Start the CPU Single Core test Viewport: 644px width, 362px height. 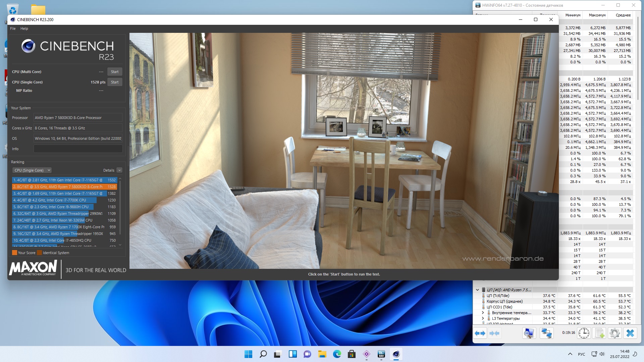pos(115,82)
